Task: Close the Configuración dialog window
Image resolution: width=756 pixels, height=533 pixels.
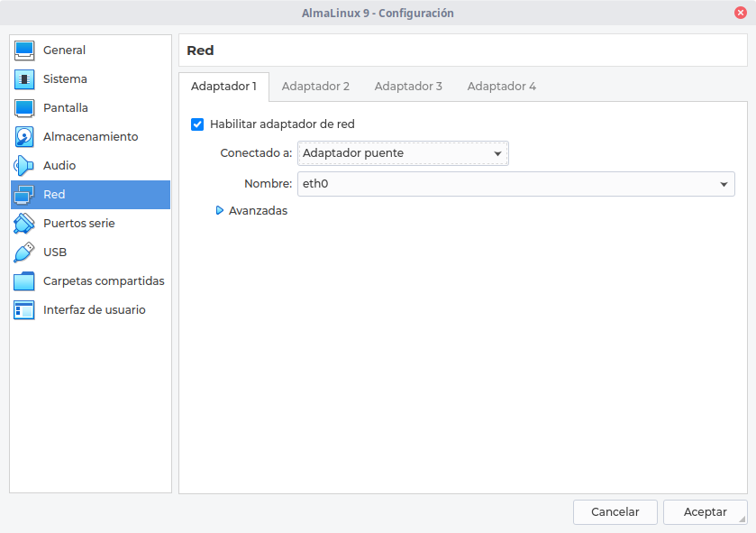Action: tap(741, 13)
